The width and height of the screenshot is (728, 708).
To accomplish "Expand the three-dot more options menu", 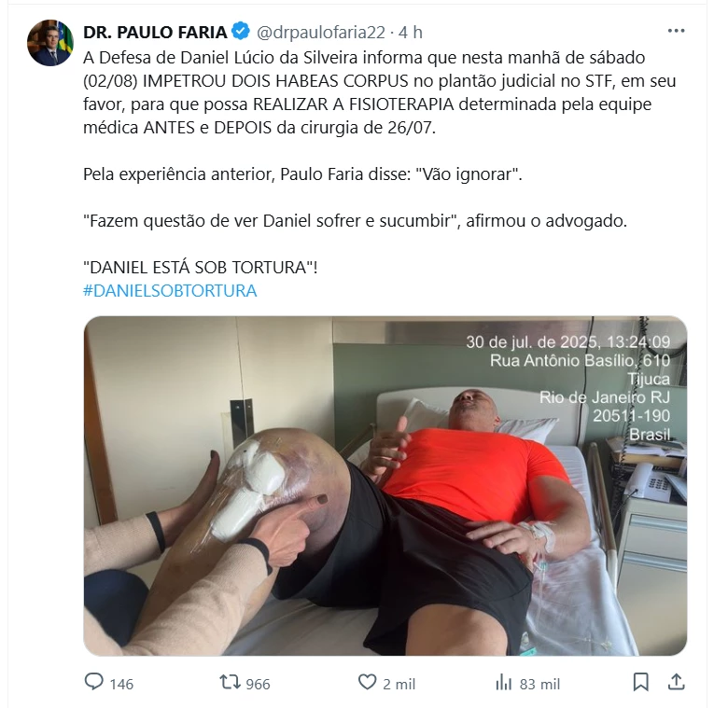I will coord(676,31).
